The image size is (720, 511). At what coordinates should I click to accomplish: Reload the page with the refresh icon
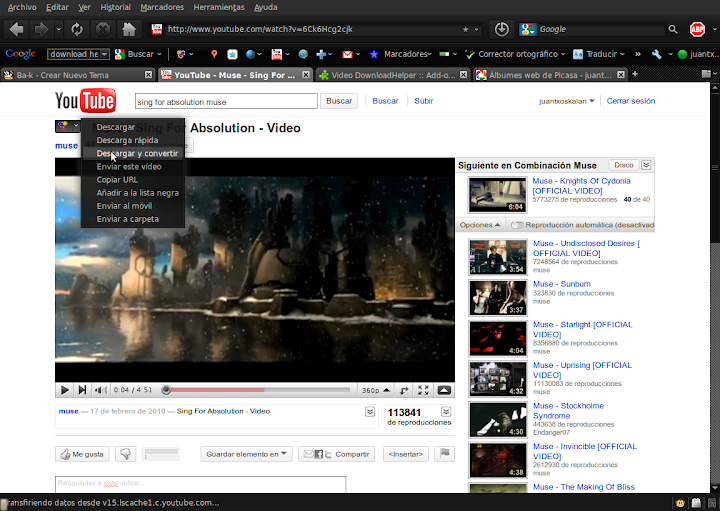point(77,29)
